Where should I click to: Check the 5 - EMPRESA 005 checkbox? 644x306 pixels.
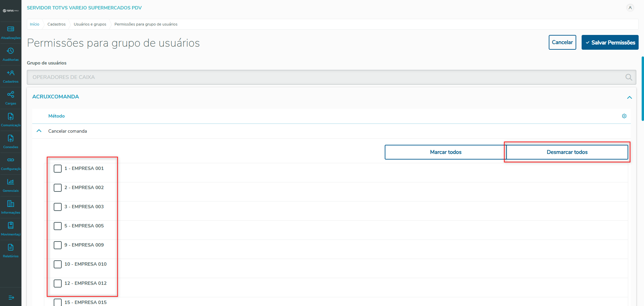click(58, 226)
